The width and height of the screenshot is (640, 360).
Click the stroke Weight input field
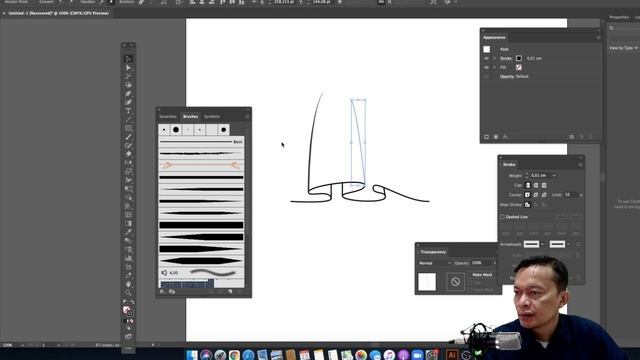540,176
